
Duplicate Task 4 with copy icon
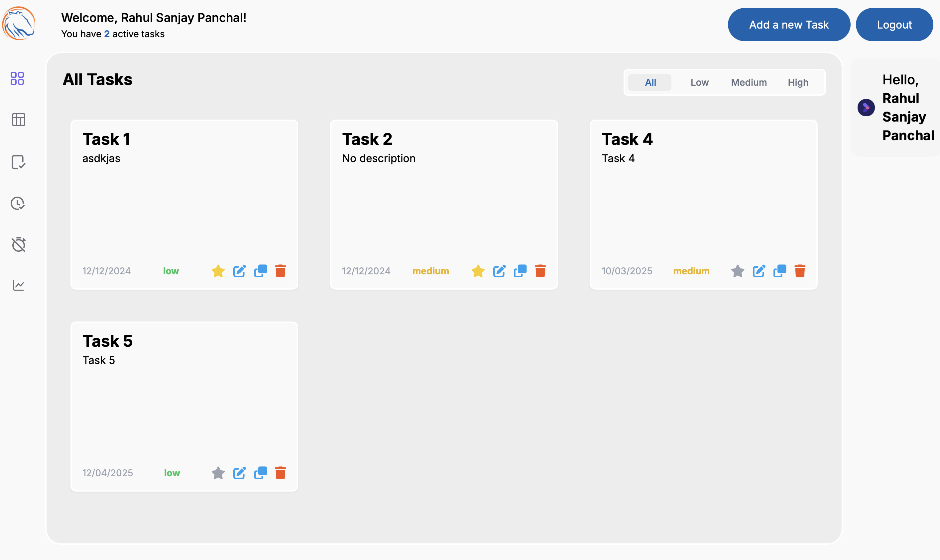point(780,271)
